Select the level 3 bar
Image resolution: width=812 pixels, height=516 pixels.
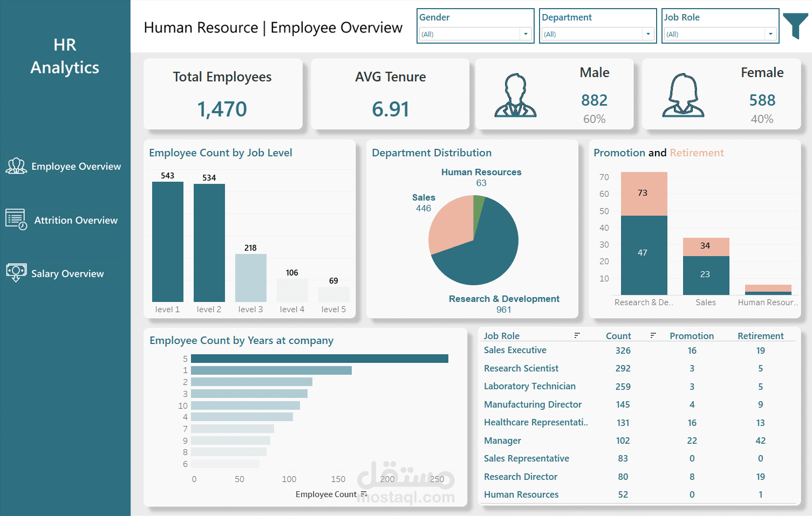251,278
